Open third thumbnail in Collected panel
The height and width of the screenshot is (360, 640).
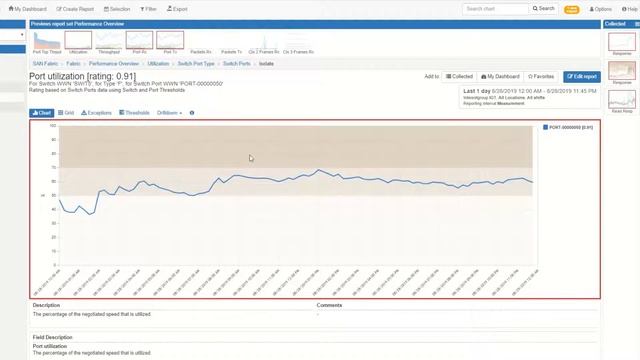pyautogui.click(x=622, y=101)
